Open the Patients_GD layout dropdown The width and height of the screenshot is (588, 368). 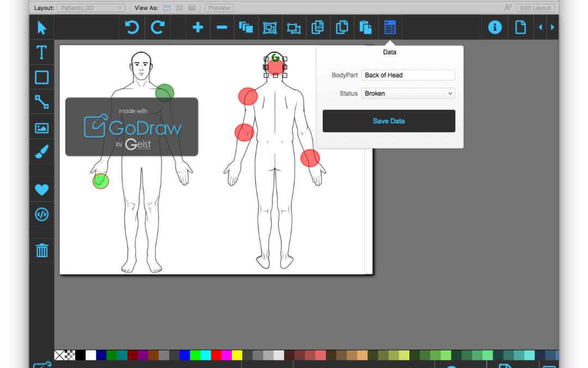coord(90,8)
